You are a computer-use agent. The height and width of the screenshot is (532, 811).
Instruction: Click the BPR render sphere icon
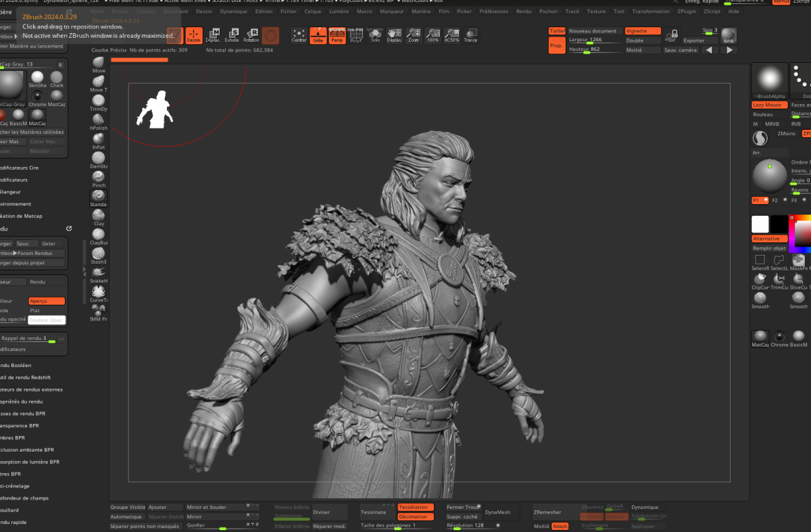coord(729,36)
